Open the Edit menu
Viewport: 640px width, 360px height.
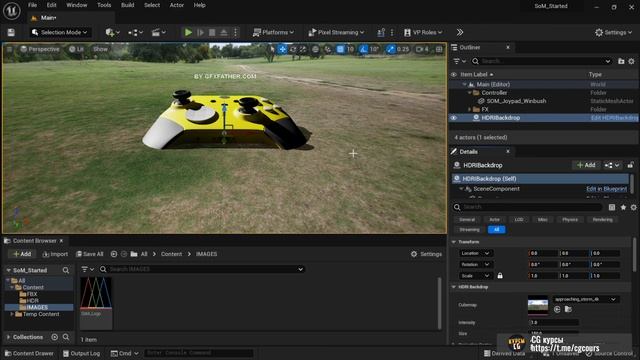pyautogui.click(x=51, y=5)
